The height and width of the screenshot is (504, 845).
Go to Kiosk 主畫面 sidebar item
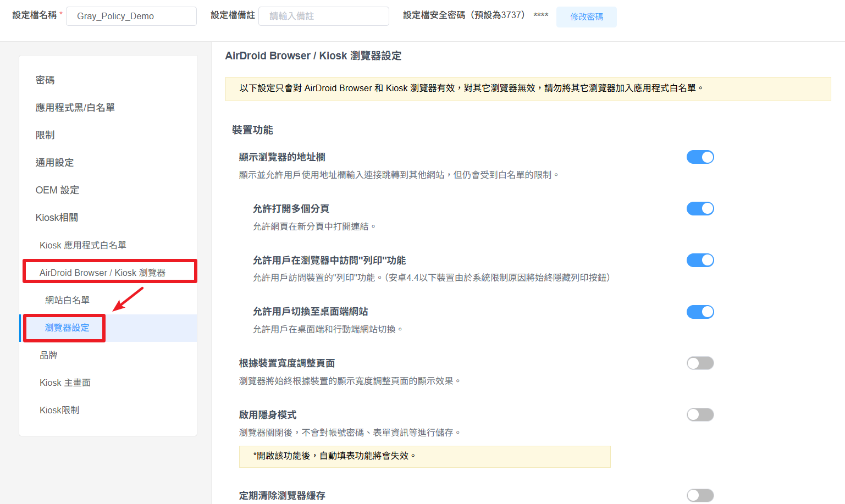(x=65, y=383)
